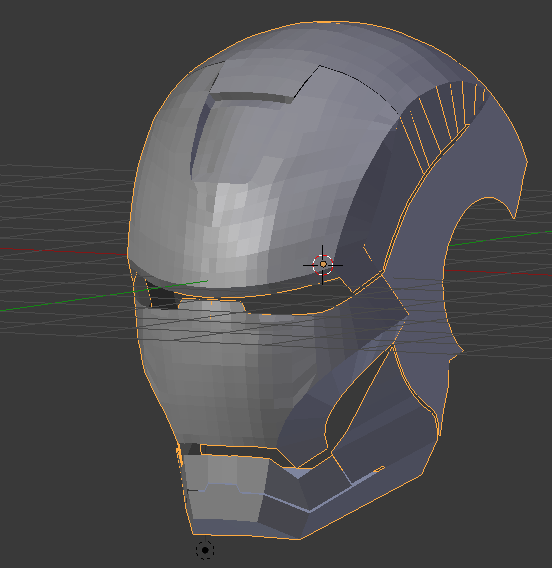Click the orange object origin dot
The image size is (552, 568).
(x=323, y=264)
